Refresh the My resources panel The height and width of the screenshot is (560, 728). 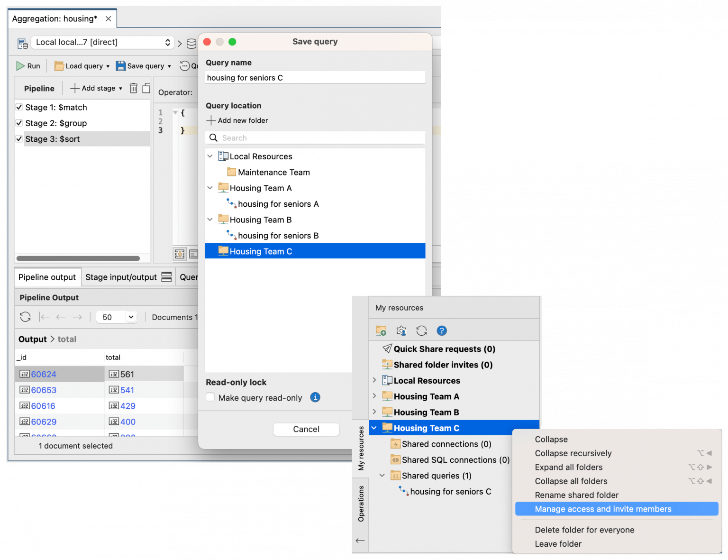421,330
